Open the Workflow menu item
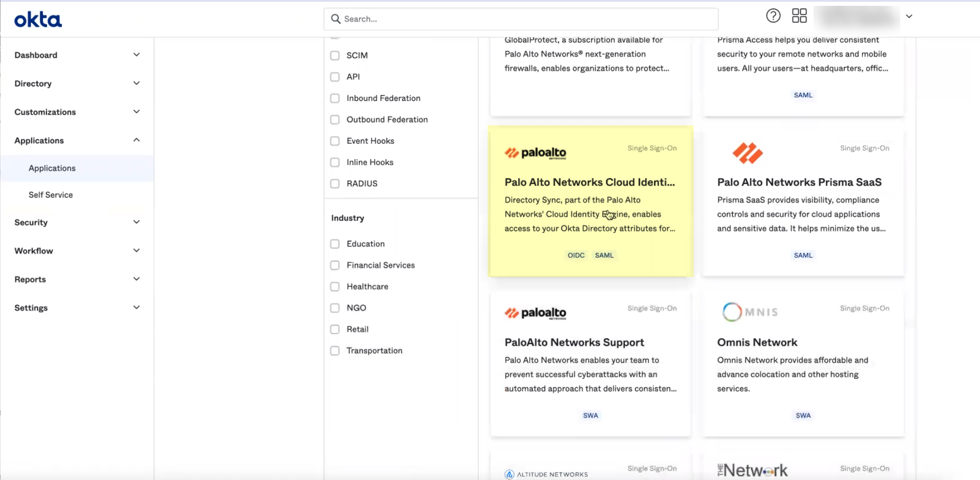The width and height of the screenshot is (980, 480). click(34, 251)
